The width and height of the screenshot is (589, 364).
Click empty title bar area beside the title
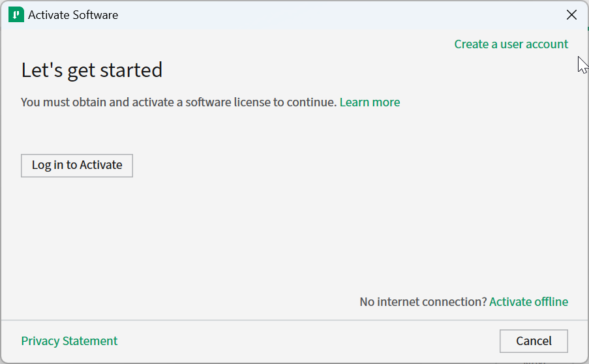tap(326, 14)
